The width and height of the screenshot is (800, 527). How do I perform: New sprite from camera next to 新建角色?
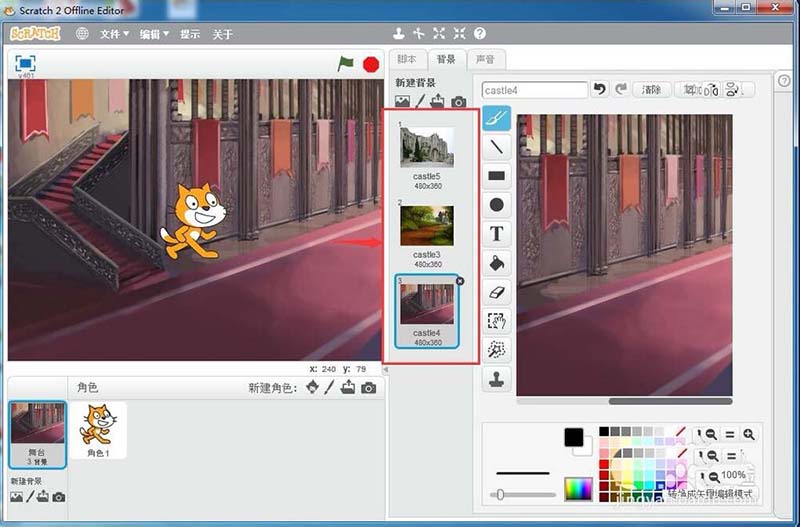(x=368, y=388)
